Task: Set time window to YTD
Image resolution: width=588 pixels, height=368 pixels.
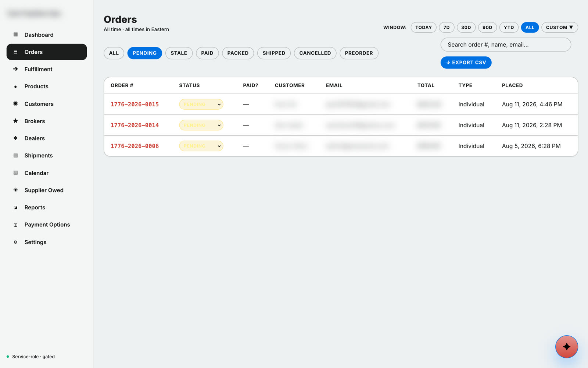Action: coord(509,27)
